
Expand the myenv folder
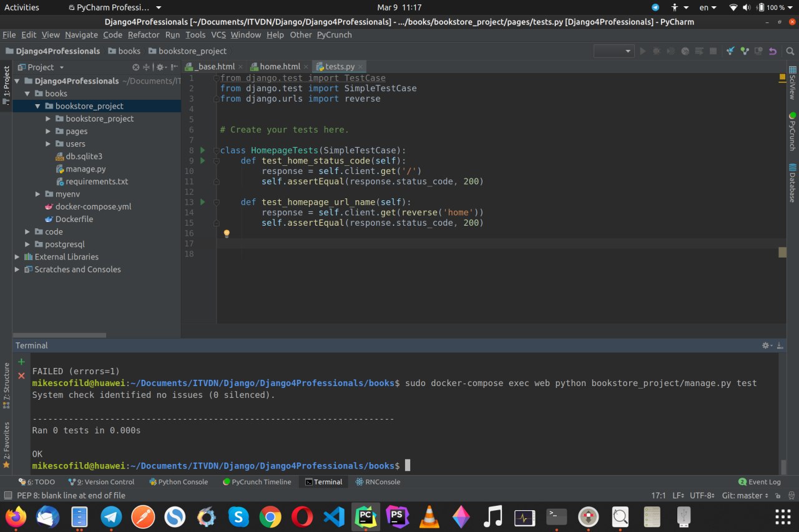click(38, 194)
